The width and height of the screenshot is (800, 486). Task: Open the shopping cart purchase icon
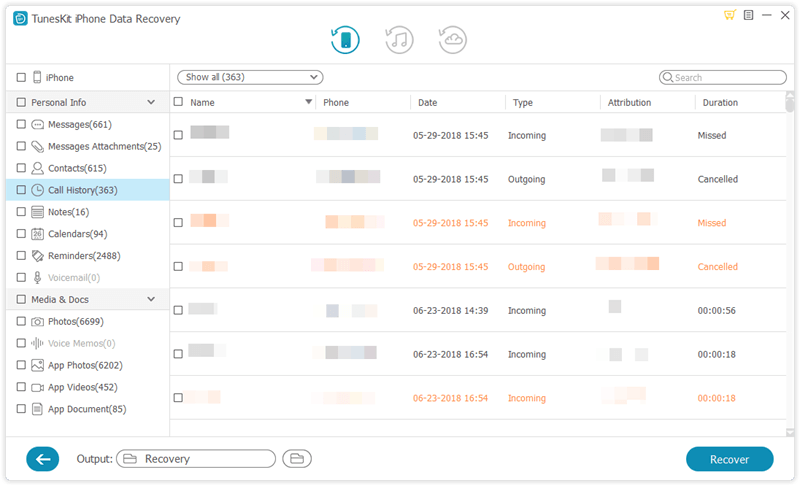pos(730,15)
